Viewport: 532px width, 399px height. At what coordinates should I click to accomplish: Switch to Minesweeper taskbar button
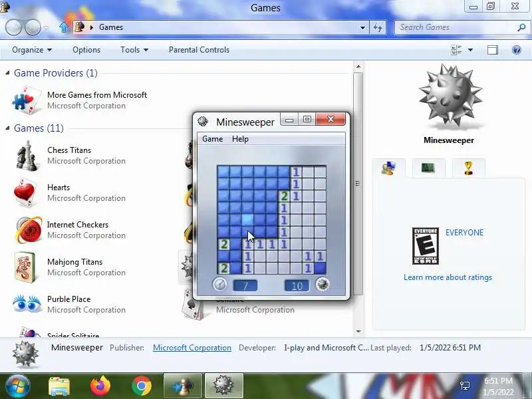coord(224,386)
